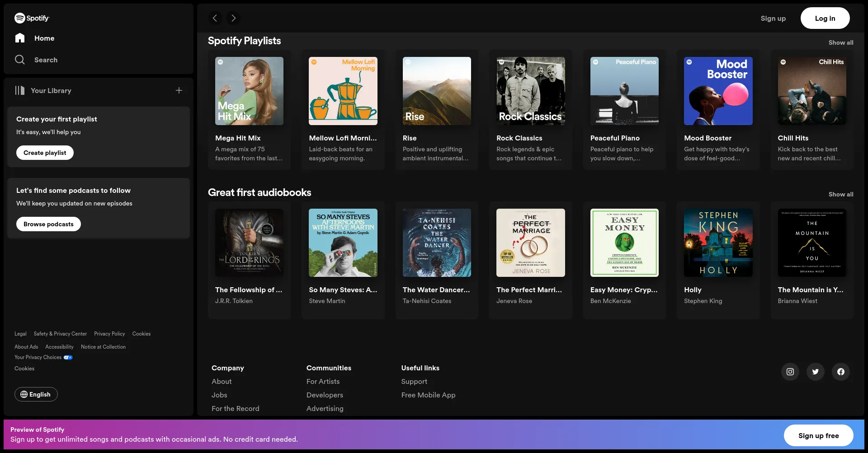Open So Many Steves audiobook cover

[343, 243]
